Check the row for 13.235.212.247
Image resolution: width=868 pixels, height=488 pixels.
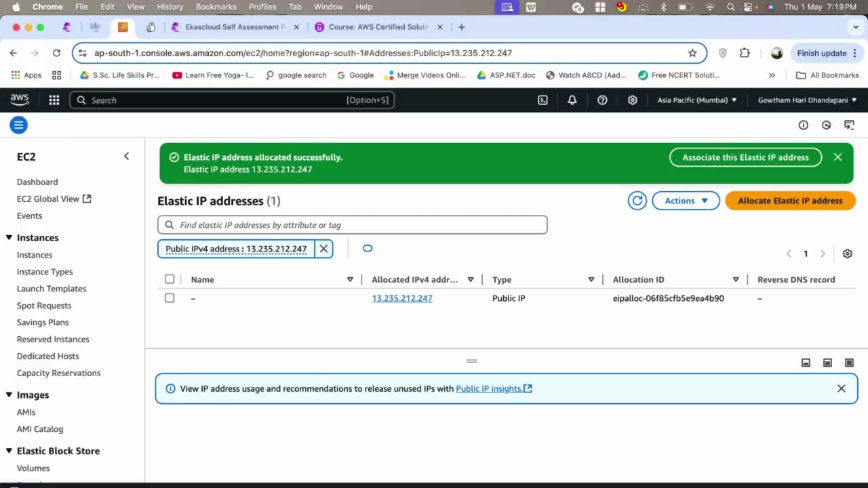170,298
